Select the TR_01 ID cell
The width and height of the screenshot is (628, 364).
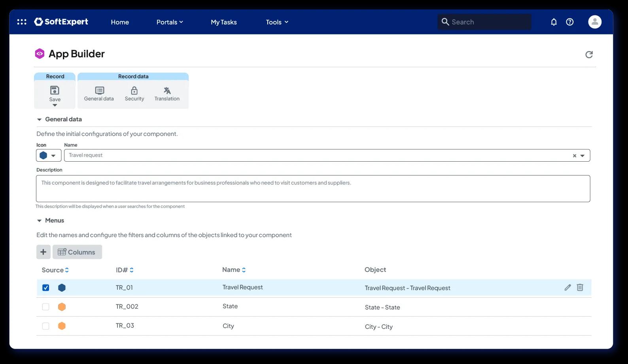click(124, 287)
